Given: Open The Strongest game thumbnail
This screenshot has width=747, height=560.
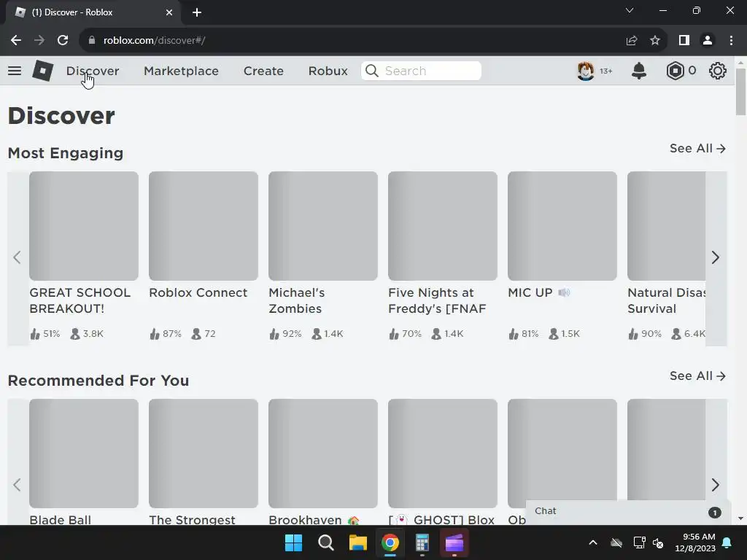Looking at the screenshot, I should click(x=204, y=454).
